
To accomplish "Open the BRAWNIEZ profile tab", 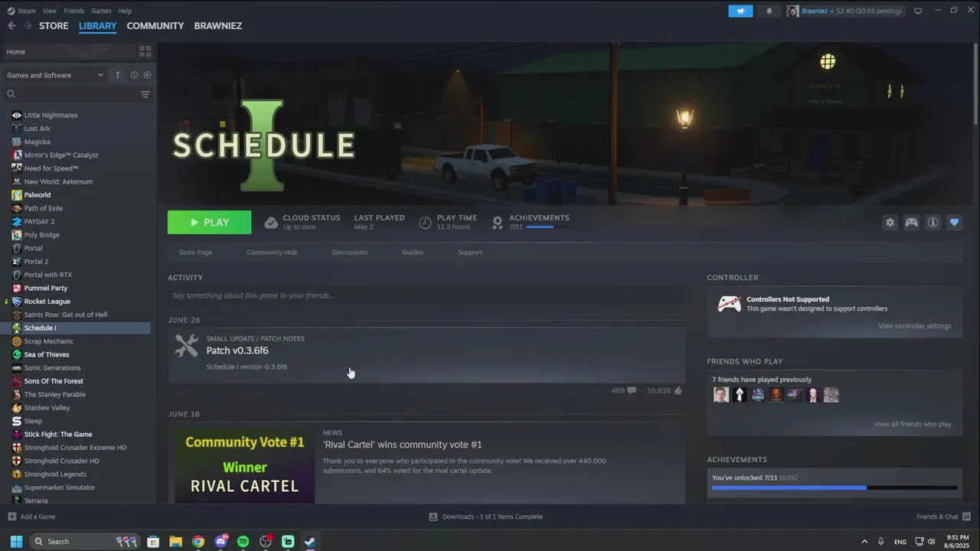I will tap(218, 25).
